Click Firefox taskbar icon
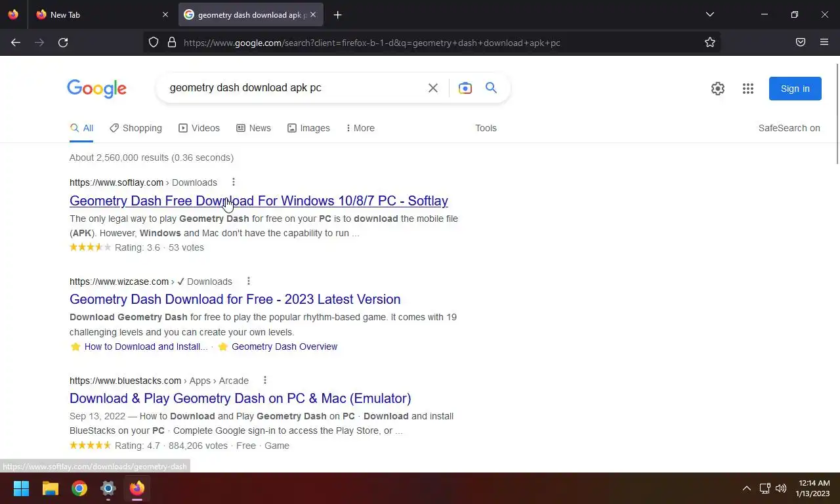This screenshot has height=504, width=840. click(x=136, y=488)
